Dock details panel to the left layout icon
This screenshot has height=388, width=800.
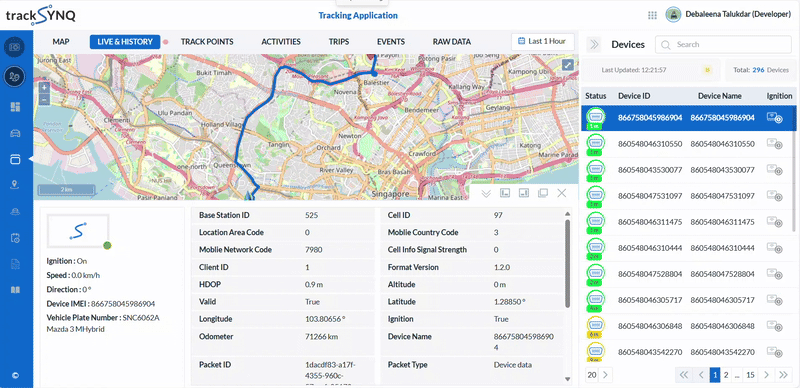point(505,193)
